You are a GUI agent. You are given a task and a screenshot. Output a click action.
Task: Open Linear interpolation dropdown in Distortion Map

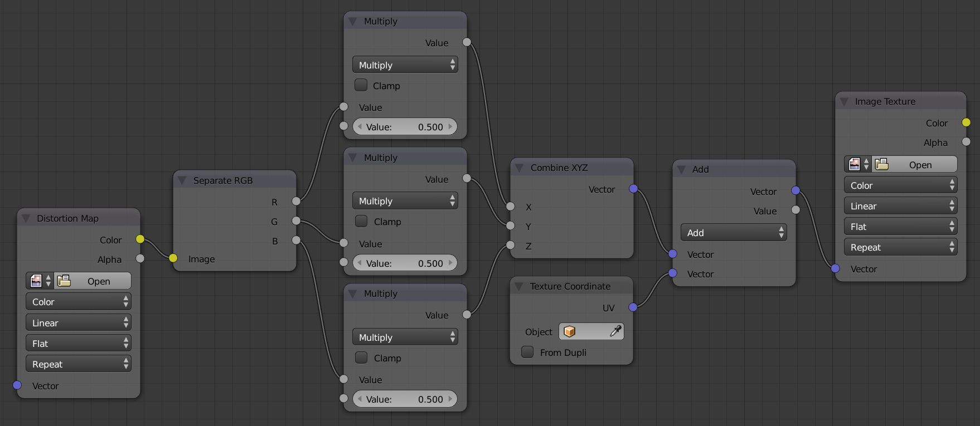[x=79, y=322]
